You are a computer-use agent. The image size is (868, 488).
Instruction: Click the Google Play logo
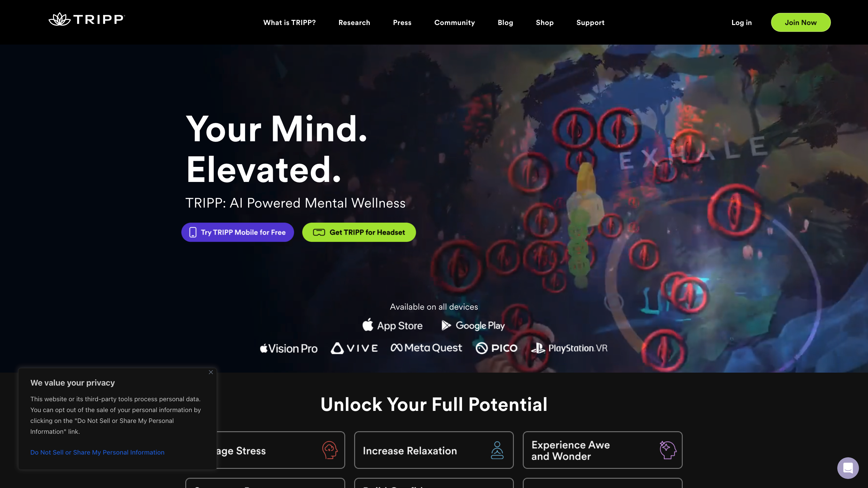pos(473,325)
